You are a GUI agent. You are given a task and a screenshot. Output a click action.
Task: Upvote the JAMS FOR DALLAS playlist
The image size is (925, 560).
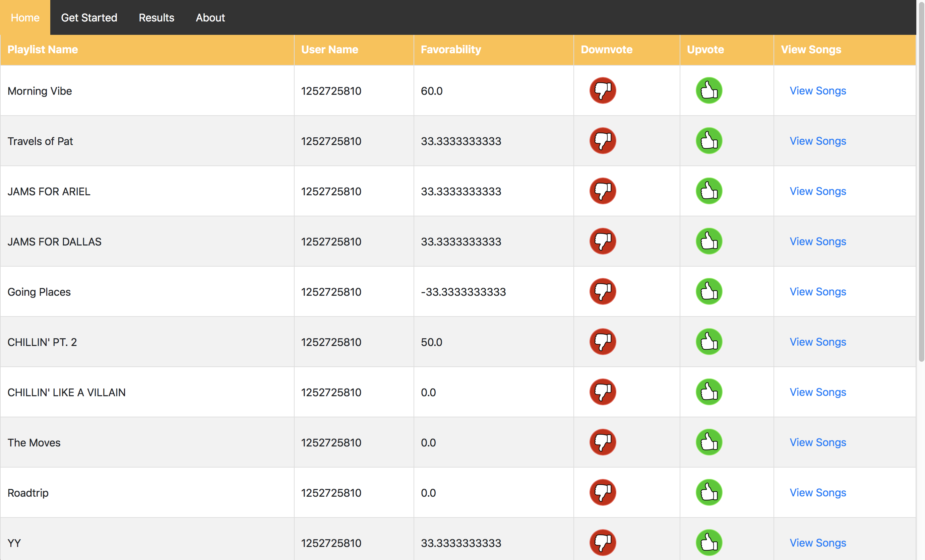click(709, 241)
